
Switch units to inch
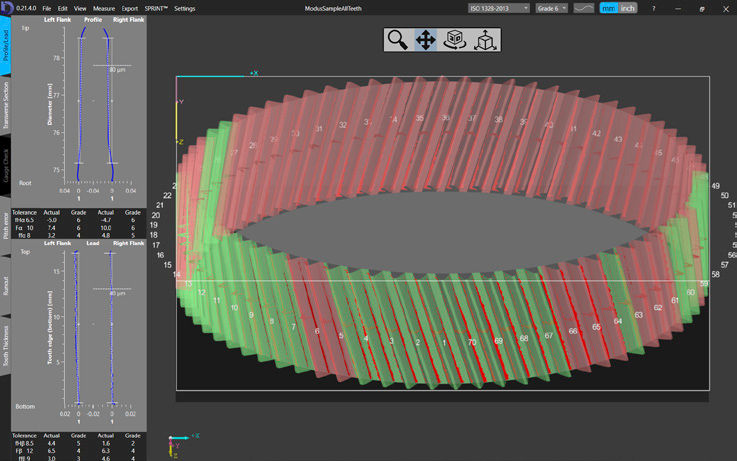click(627, 8)
